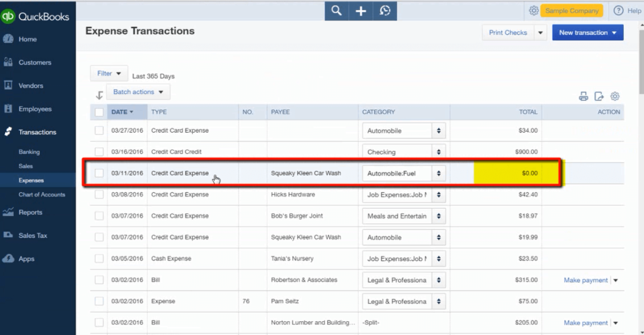
Task: Click the Employees sidebar icon
Action: [8, 109]
